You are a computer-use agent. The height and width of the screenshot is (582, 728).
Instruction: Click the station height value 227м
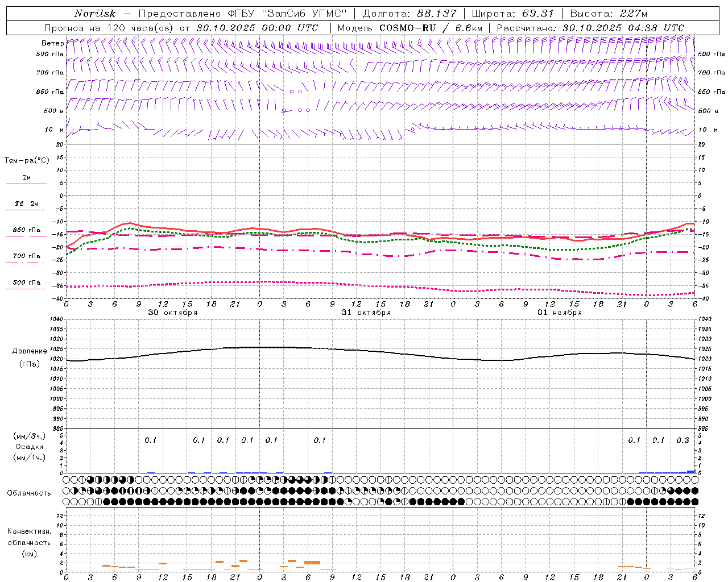click(633, 14)
